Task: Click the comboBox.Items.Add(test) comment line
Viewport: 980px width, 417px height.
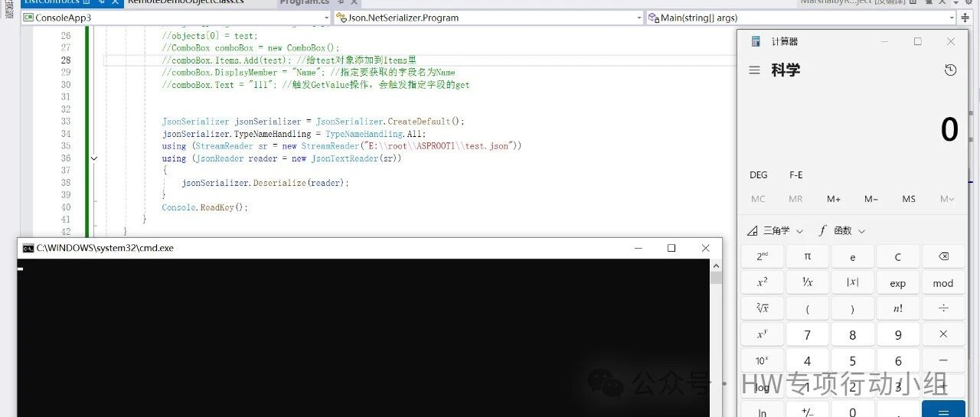Action: [289, 60]
